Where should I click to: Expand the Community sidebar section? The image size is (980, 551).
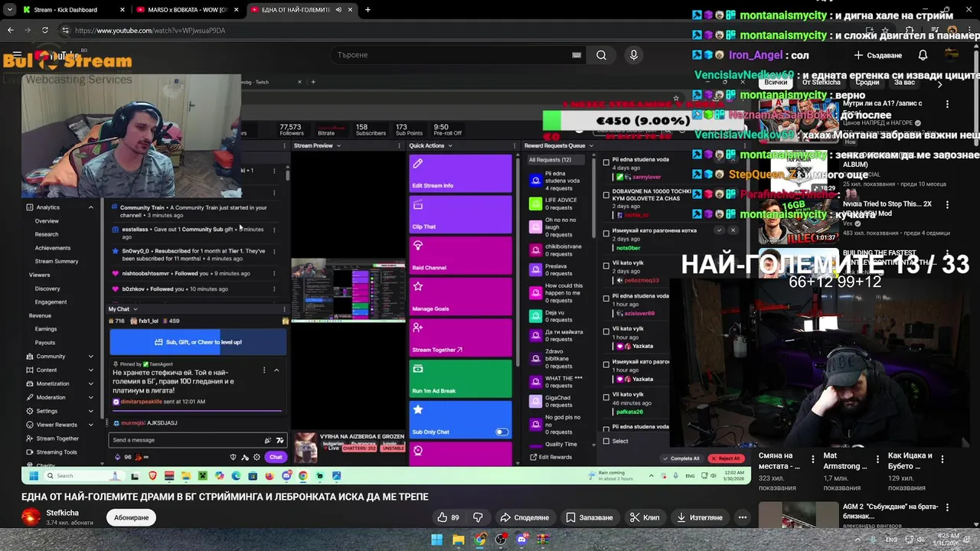coord(90,357)
